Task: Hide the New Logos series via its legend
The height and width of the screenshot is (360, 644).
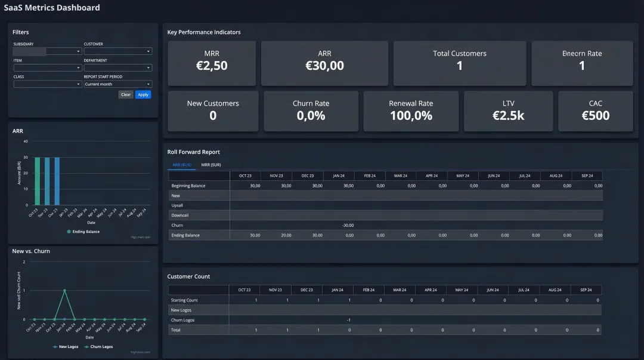Action: tap(67, 346)
